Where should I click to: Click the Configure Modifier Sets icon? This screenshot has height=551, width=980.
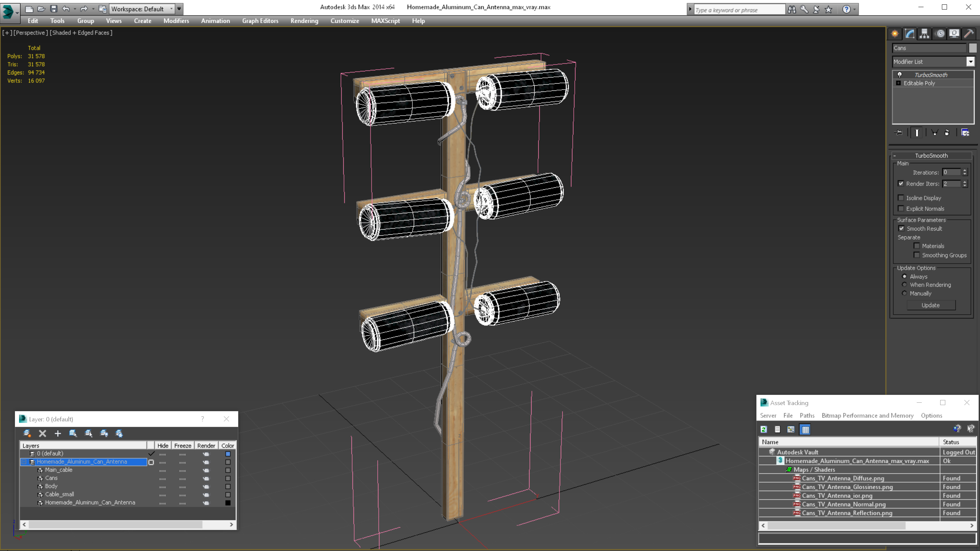(965, 132)
